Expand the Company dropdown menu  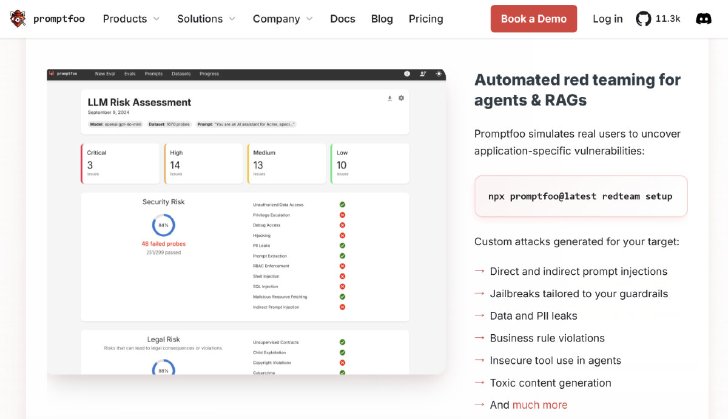click(282, 19)
